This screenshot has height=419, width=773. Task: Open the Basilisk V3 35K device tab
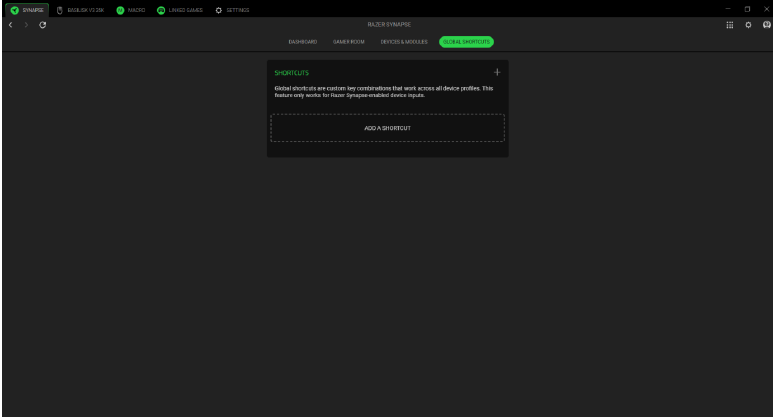pyautogui.click(x=80, y=10)
